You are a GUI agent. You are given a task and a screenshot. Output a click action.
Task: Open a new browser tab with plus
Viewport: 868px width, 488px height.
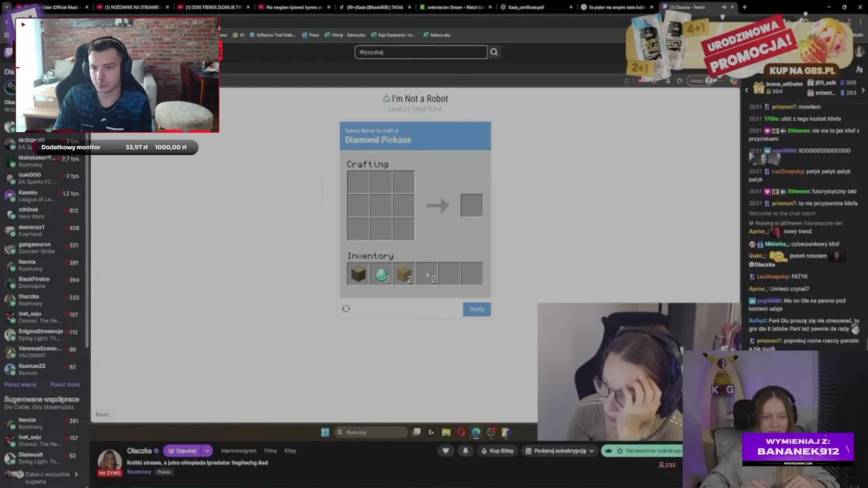[x=745, y=7]
